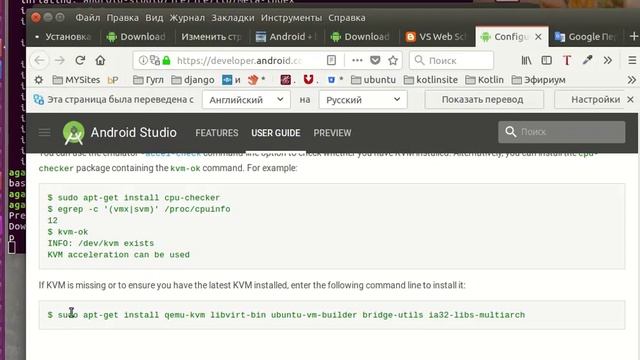Image resolution: width=640 pixels, height=360 pixels.
Task: Show more bookmarks chevron
Action: coord(631,80)
